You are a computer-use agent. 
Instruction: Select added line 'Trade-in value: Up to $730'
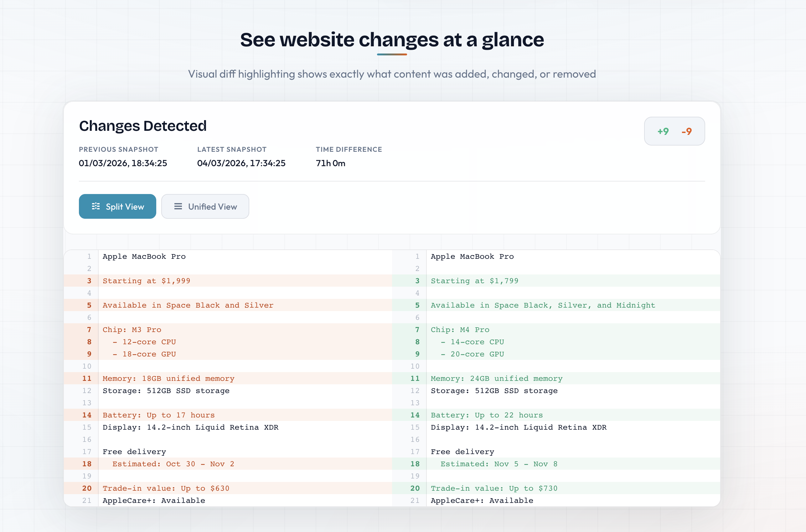pos(556,488)
